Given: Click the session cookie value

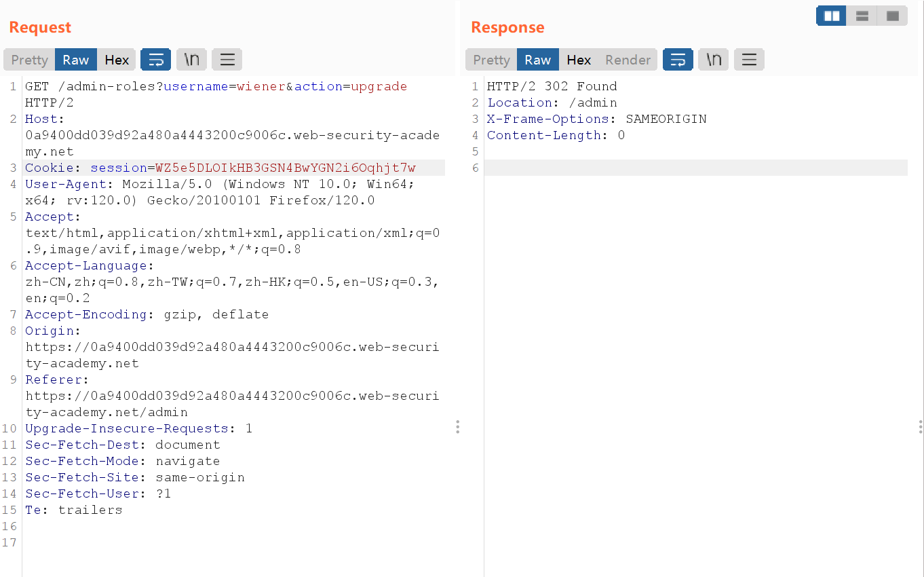Looking at the screenshot, I should coord(286,168).
